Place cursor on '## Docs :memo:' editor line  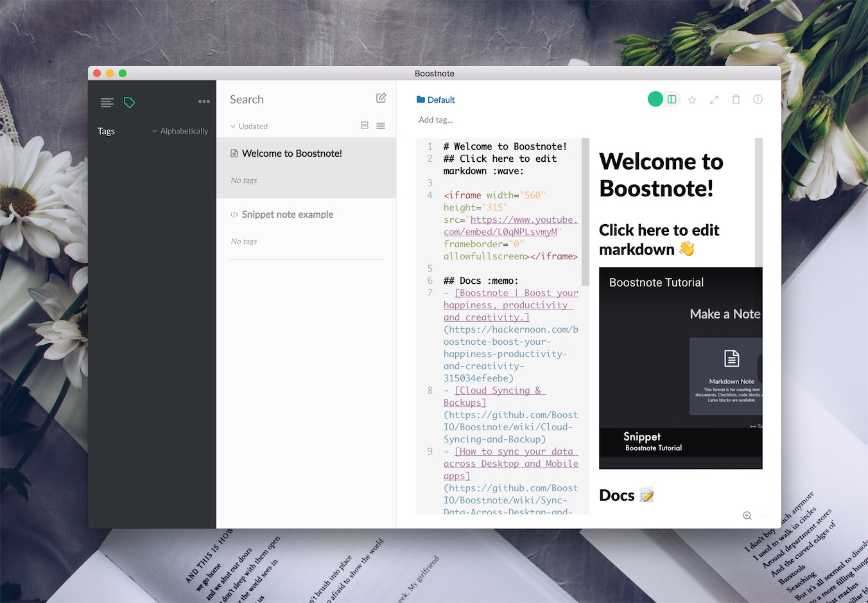coord(480,281)
